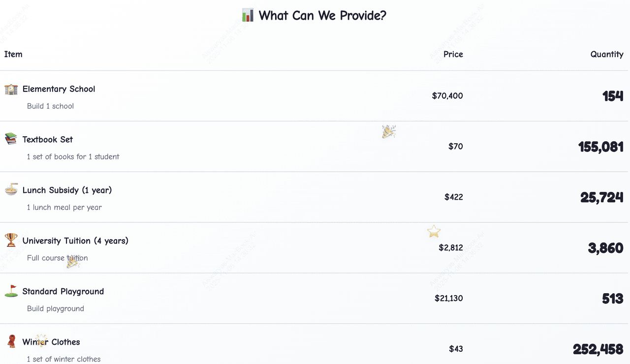Click the Elementary School building icon
The image size is (630, 364).
[x=11, y=89]
